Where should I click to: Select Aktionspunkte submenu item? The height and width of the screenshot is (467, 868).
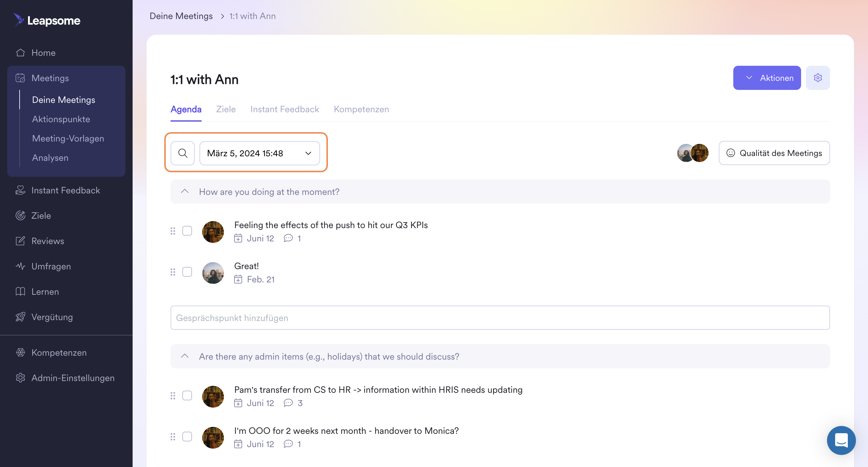point(61,119)
